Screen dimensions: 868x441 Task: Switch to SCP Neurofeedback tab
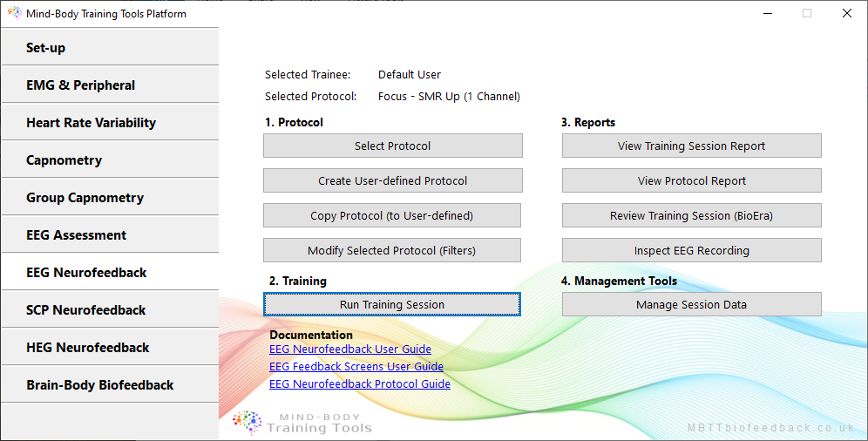tap(110, 310)
